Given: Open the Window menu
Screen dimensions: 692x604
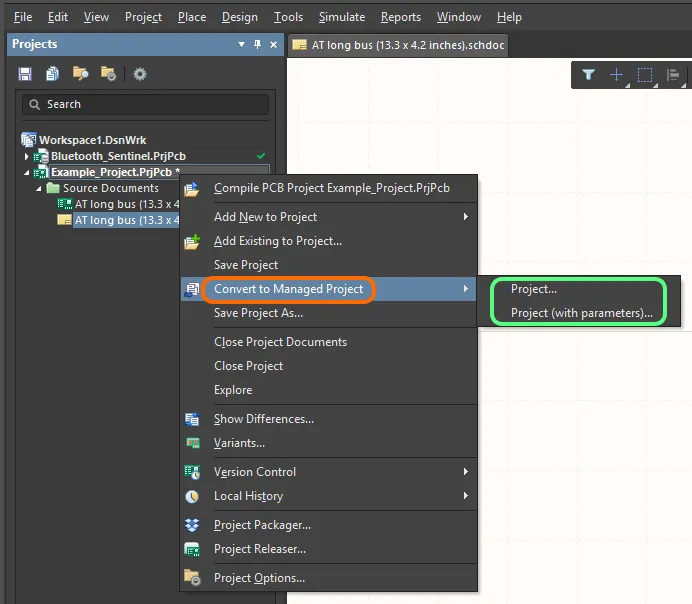Looking at the screenshot, I should click(459, 17).
